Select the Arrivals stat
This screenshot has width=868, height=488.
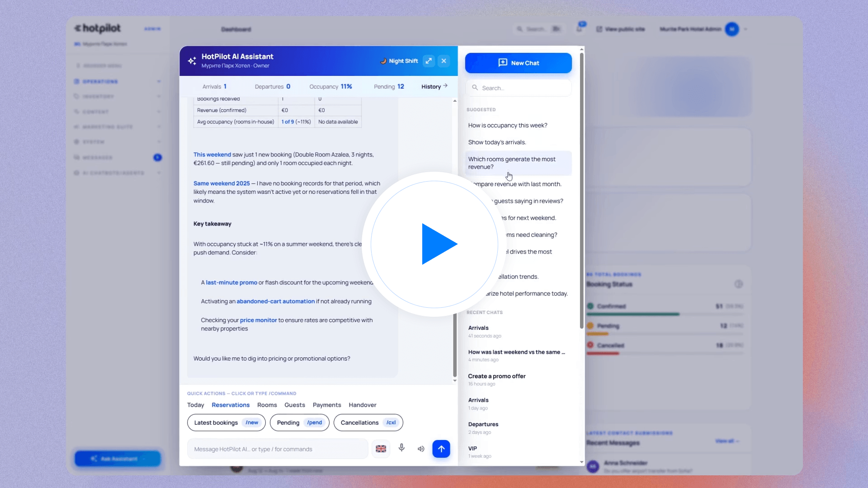[214, 86]
